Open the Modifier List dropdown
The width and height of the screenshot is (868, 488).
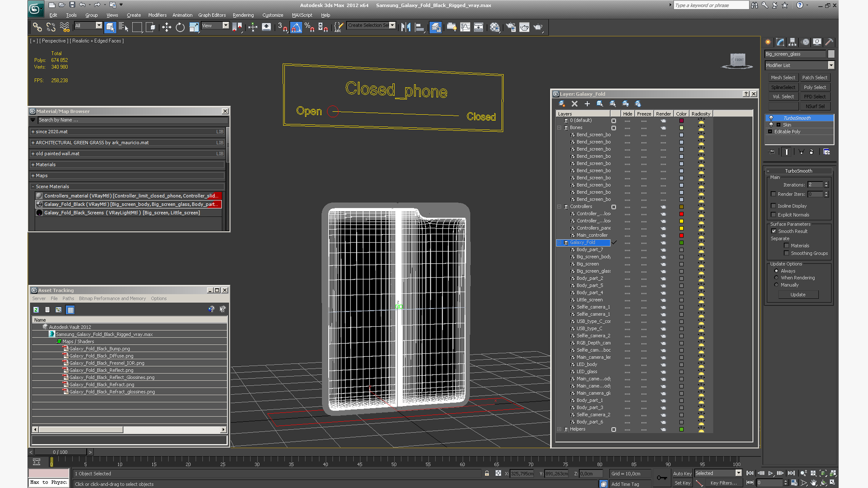pos(831,65)
